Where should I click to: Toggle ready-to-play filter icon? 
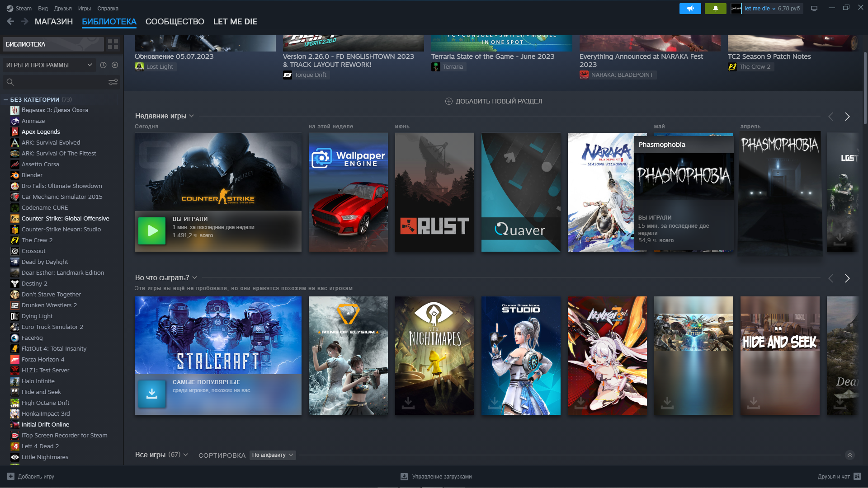point(115,65)
